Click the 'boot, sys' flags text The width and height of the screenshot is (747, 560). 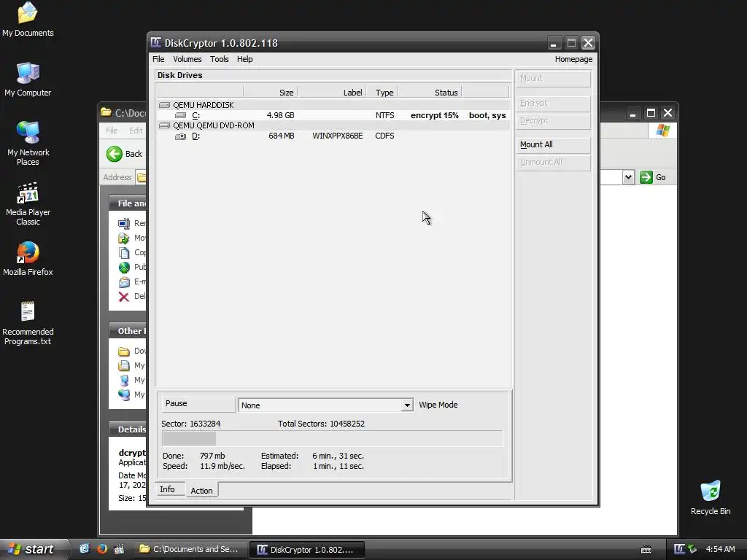click(487, 115)
